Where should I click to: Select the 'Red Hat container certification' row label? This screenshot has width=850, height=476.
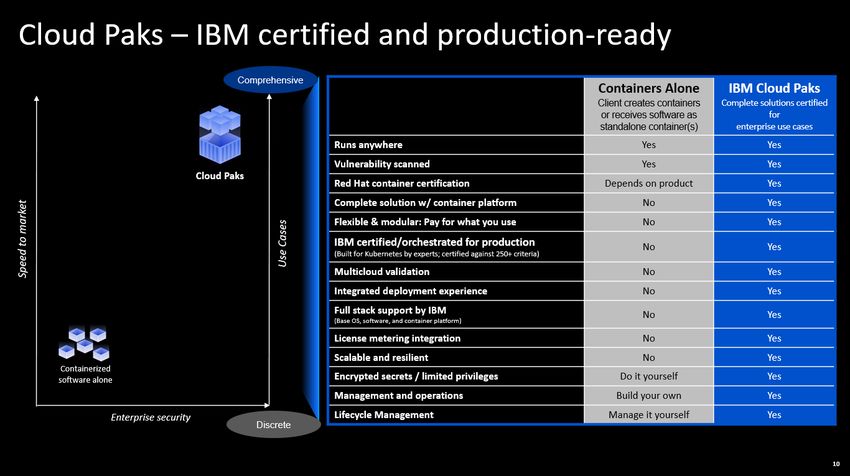tap(402, 183)
